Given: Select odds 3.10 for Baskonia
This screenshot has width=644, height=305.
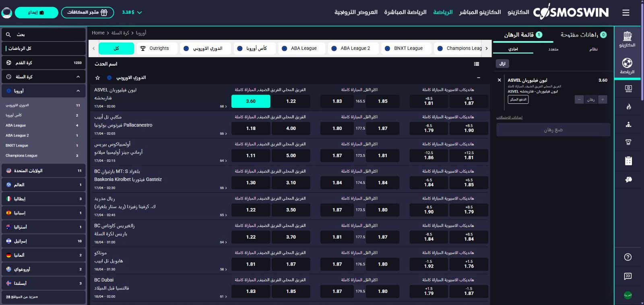Looking at the screenshot, I should (x=291, y=183).
